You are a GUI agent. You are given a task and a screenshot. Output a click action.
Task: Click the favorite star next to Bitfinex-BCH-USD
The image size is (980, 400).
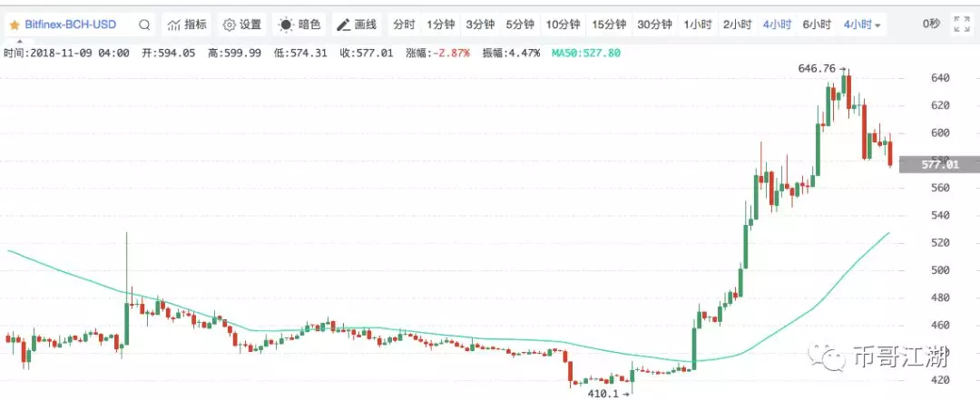coord(15,25)
